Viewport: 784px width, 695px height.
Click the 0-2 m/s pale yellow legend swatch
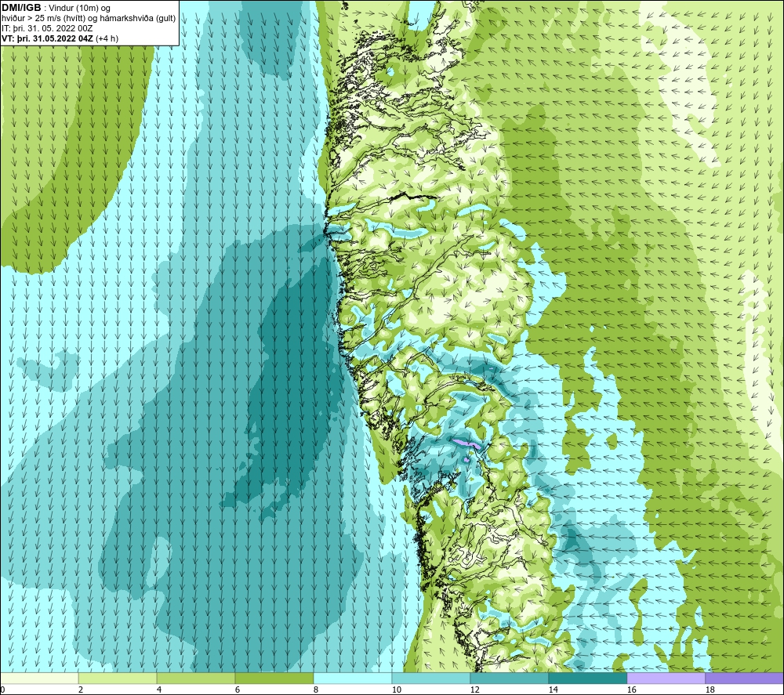coord(39,678)
